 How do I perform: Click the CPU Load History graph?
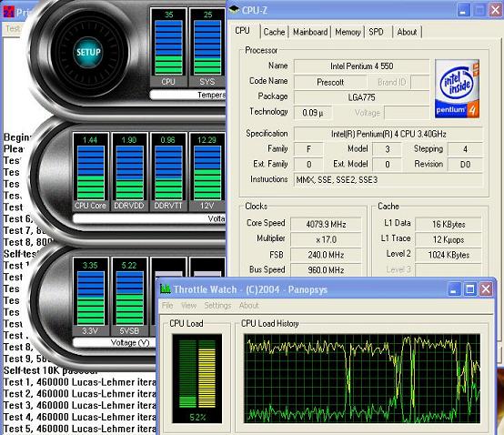(x=362, y=379)
